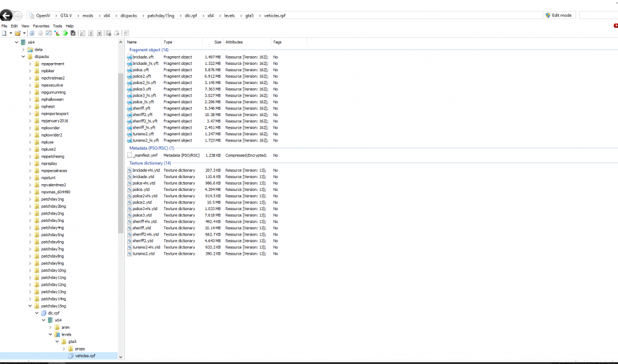Collapse the Fragment object (14) group
618x364 pixels.
tap(148, 49)
